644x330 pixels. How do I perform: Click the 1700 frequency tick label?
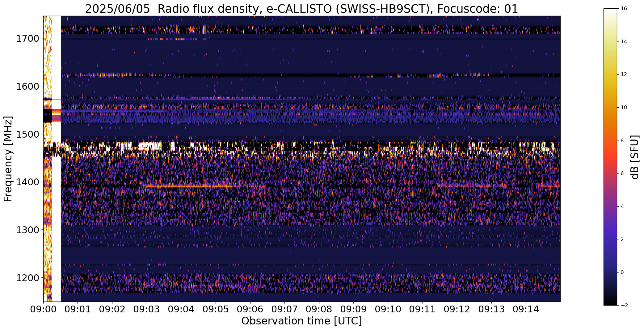pos(27,39)
